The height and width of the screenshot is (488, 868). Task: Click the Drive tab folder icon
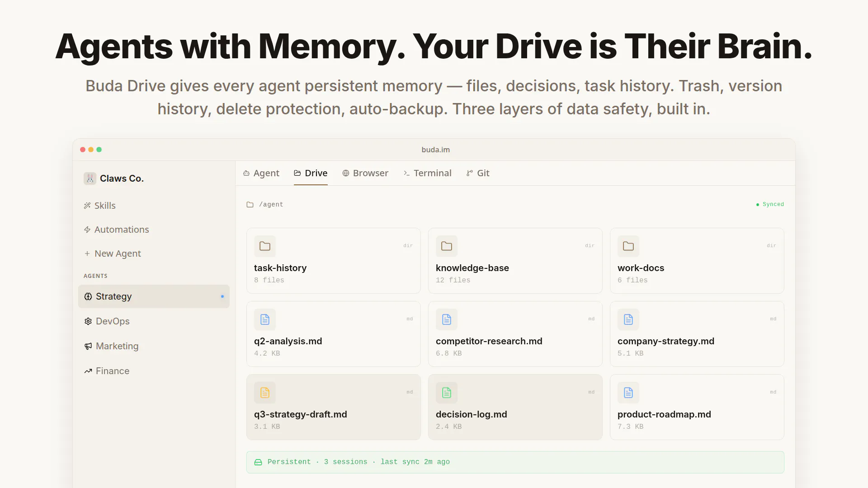point(297,173)
